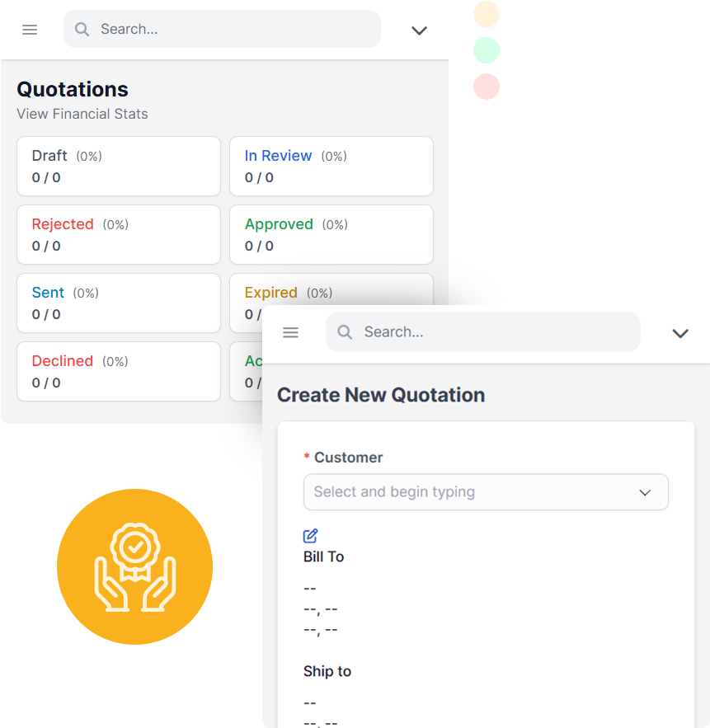Viewport: 710px width, 728px height.
Task: Click the Expired status label
Action: click(x=270, y=293)
